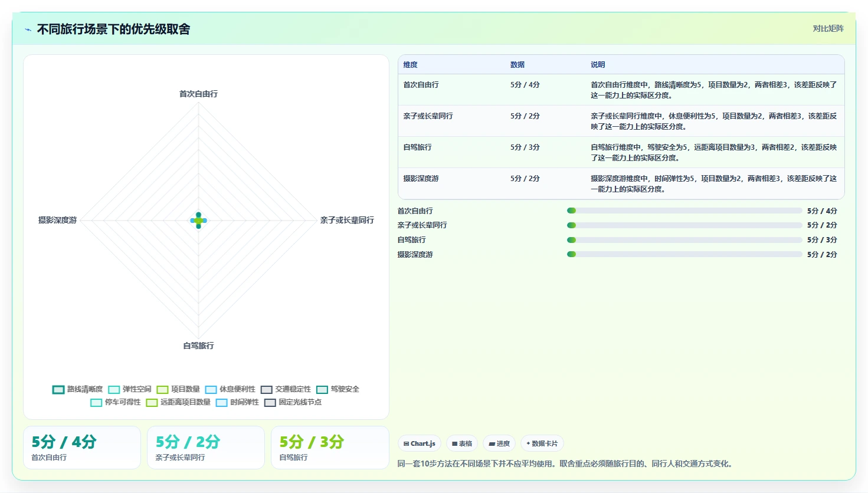Click the 亲子或长辈同行 progress bar

pyautogui.click(x=684, y=225)
